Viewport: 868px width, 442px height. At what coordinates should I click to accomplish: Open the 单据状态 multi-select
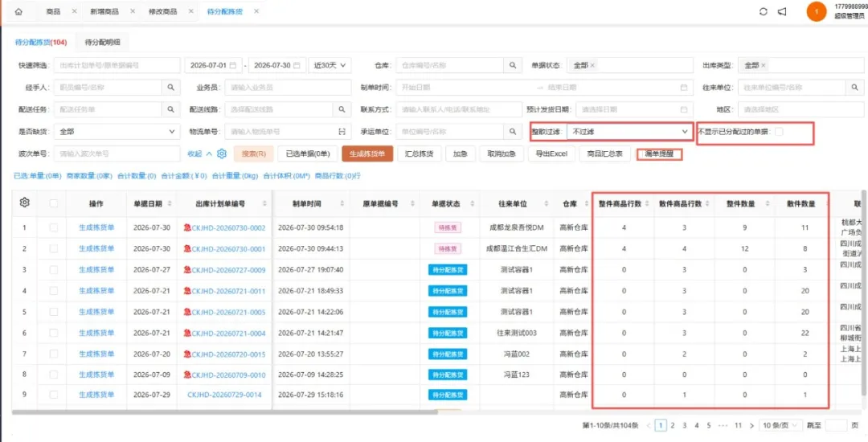pos(631,65)
